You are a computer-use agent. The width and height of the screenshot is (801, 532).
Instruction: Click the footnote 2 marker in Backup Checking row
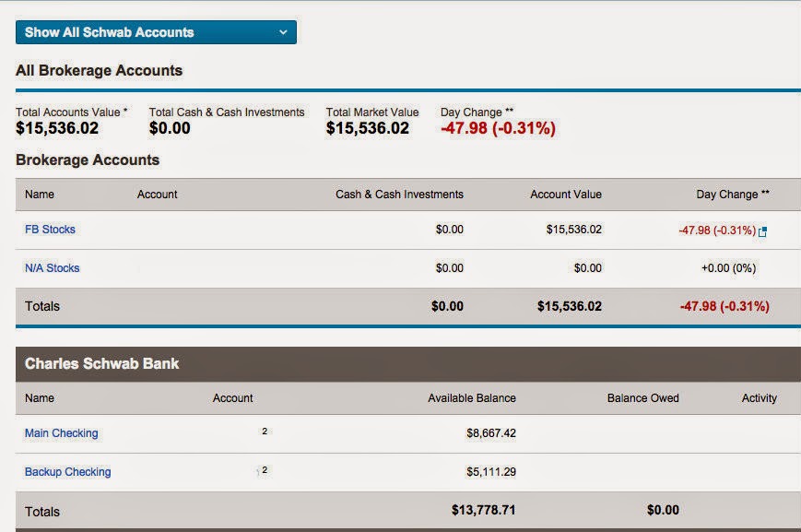265,469
